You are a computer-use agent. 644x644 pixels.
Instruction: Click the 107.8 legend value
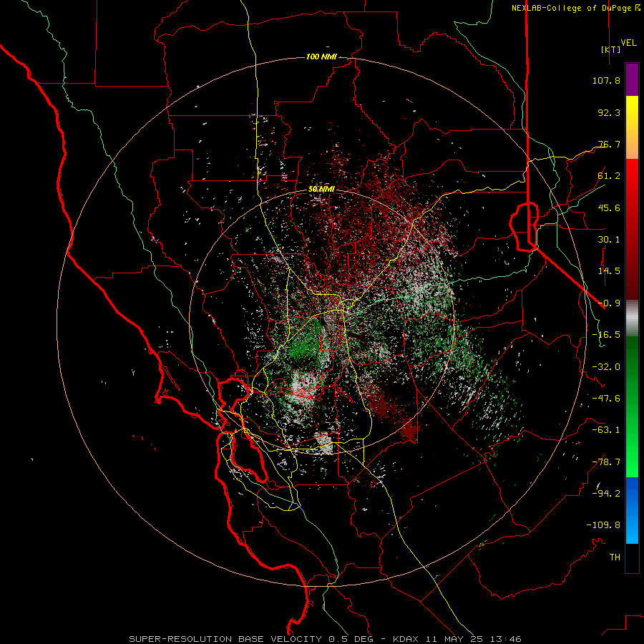(x=606, y=80)
